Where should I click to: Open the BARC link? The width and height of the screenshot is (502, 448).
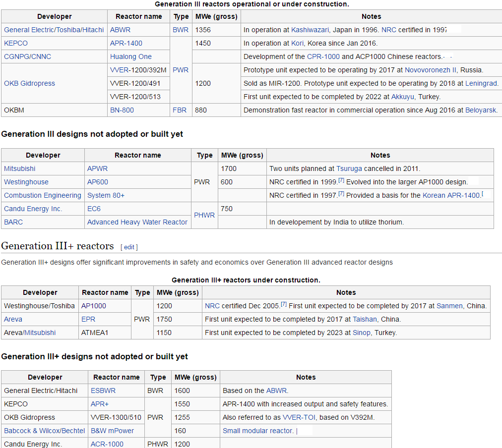click(x=13, y=222)
